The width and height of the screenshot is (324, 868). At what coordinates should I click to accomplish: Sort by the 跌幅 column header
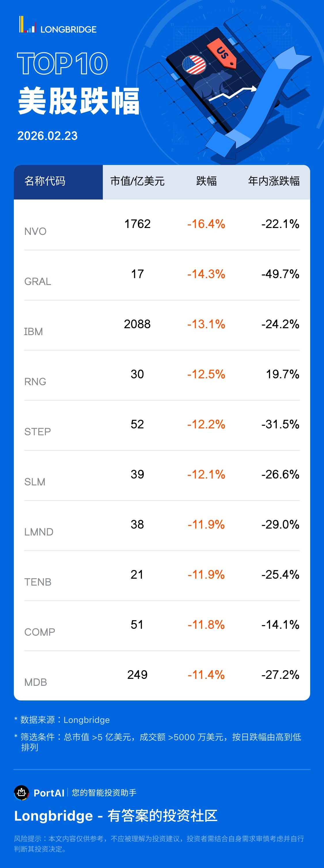[206, 181]
